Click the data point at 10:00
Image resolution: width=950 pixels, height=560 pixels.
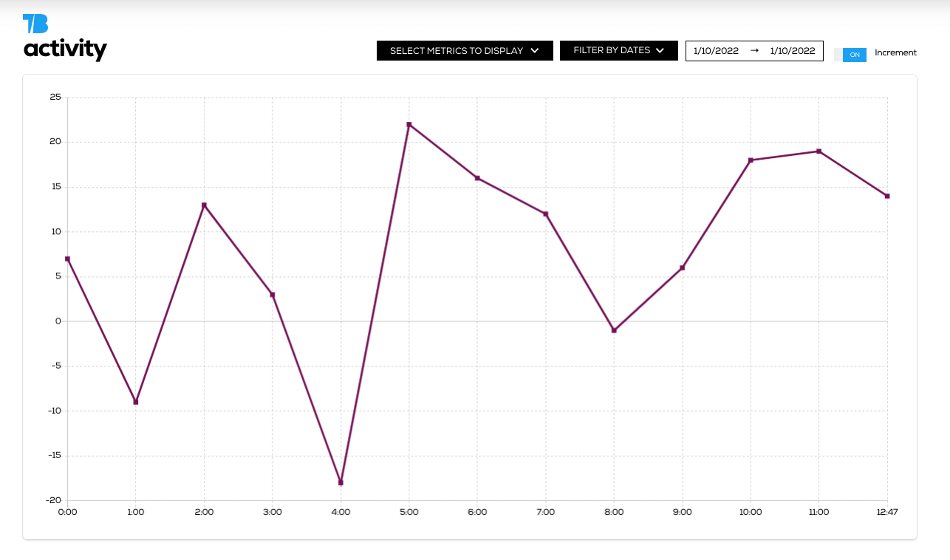(751, 160)
